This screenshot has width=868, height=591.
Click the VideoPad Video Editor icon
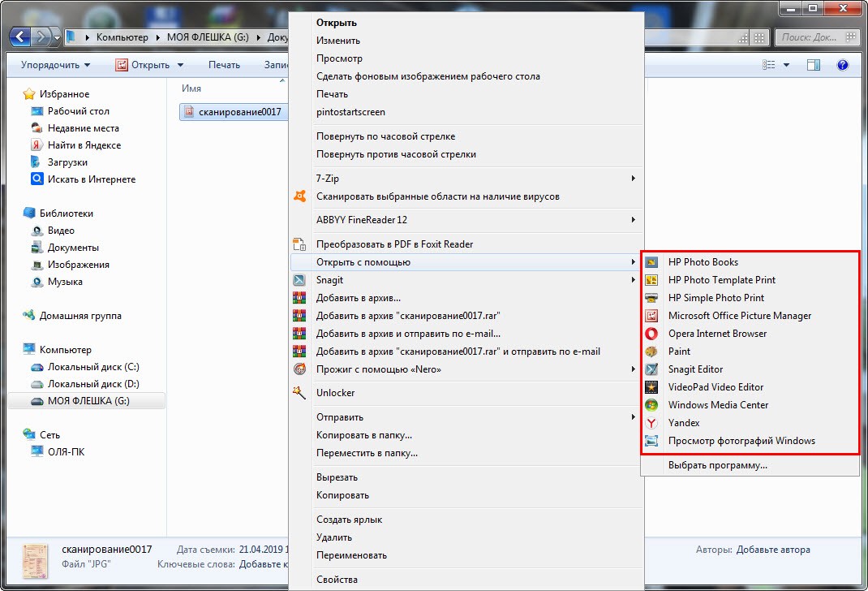[x=651, y=387]
